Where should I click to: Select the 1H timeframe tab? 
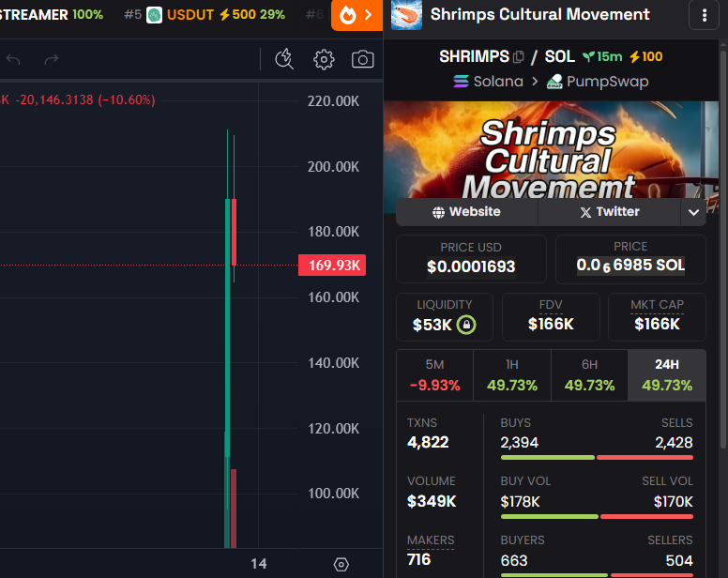[x=512, y=375]
